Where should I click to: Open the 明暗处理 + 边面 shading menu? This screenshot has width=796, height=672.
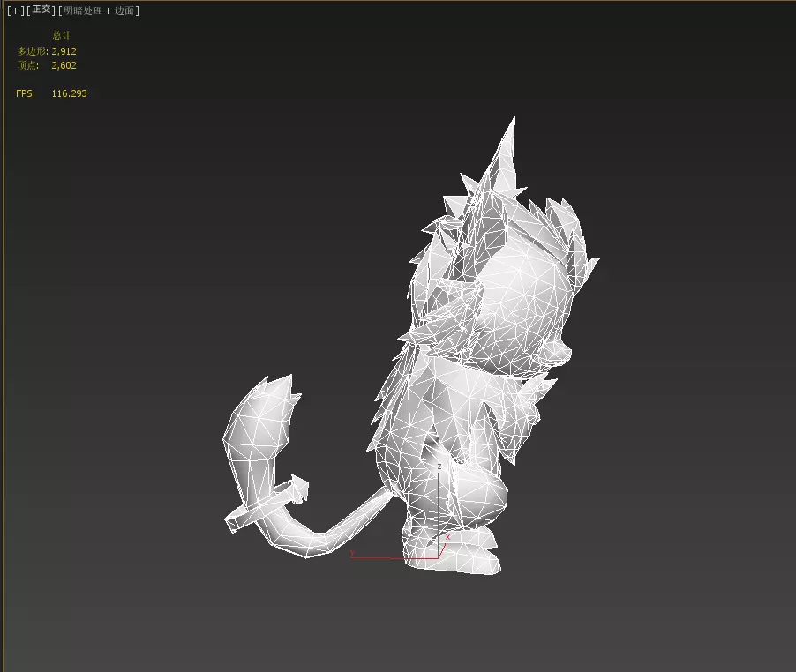coord(99,11)
